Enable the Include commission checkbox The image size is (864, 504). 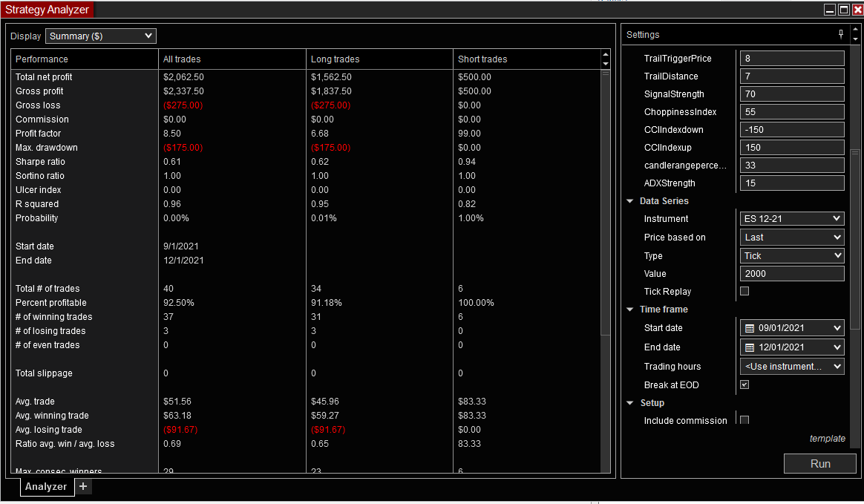pyautogui.click(x=744, y=419)
